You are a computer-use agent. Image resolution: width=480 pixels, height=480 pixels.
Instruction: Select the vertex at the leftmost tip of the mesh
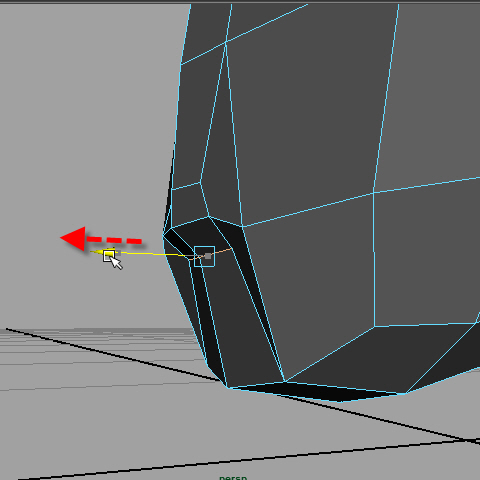pyautogui.click(x=163, y=235)
